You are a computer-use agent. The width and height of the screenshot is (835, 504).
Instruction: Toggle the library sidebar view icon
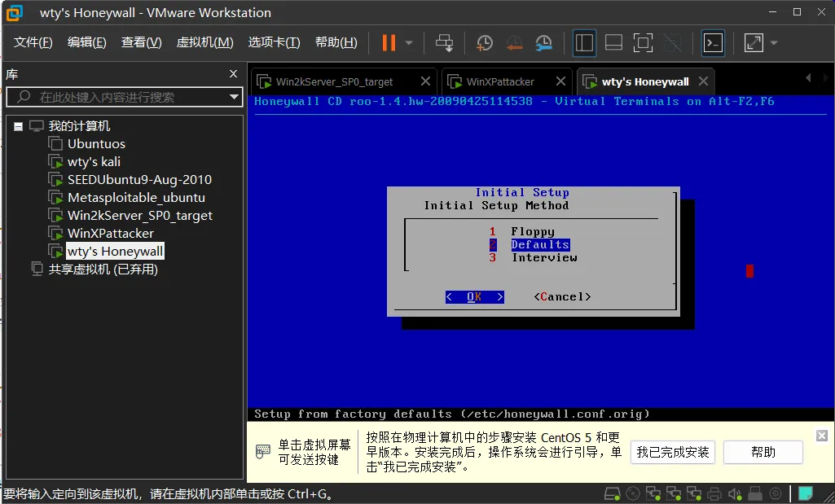point(584,42)
